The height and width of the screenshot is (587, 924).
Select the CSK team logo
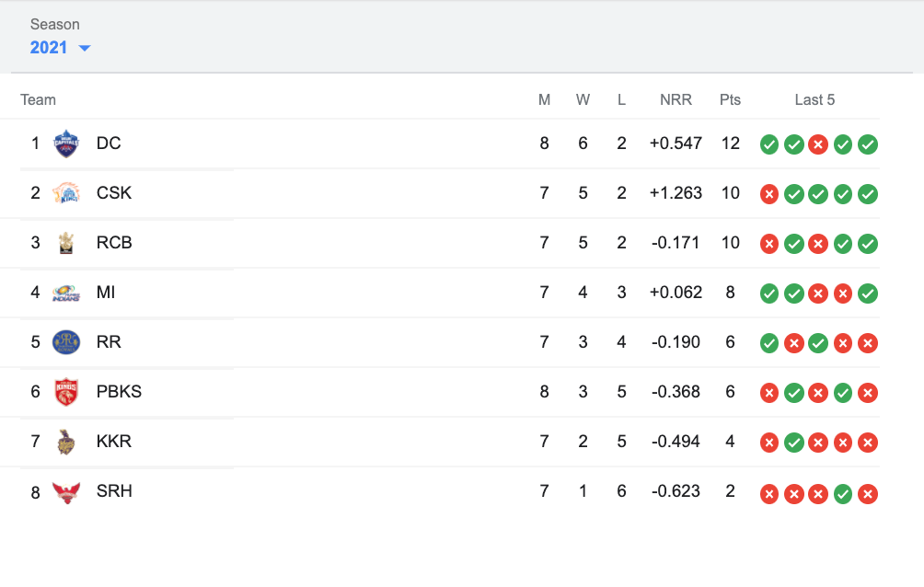pos(66,193)
